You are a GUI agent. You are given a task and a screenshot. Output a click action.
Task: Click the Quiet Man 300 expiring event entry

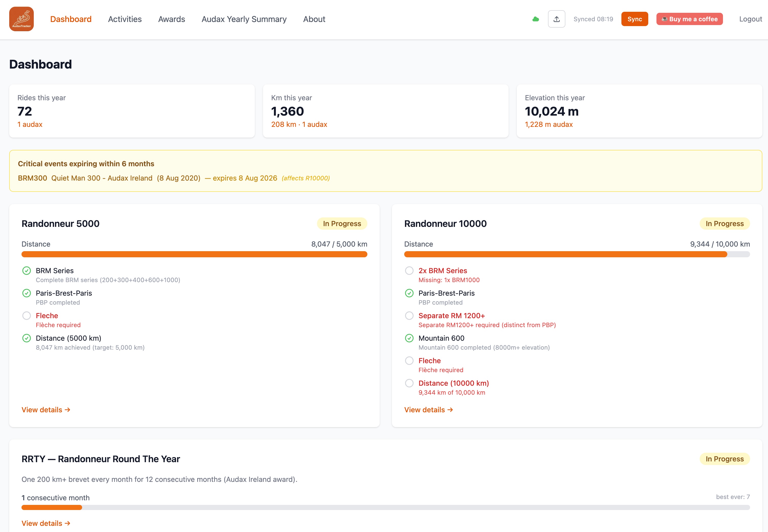coord(102,178)
